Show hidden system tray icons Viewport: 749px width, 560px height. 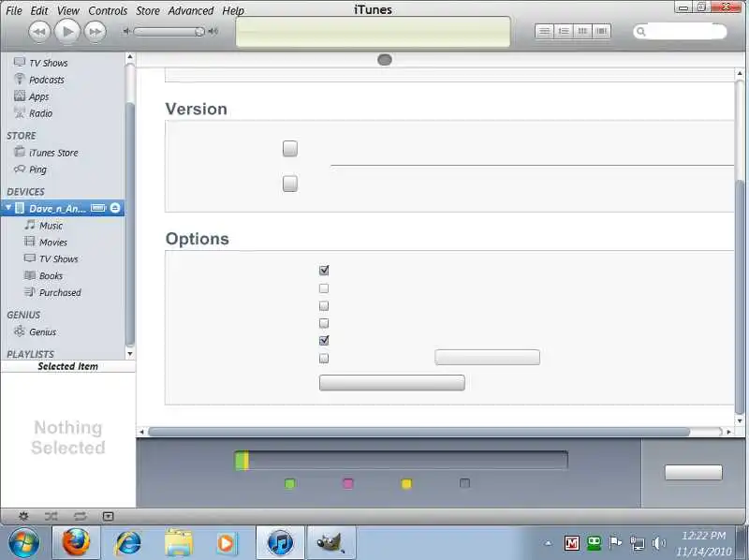coord(548,543)
